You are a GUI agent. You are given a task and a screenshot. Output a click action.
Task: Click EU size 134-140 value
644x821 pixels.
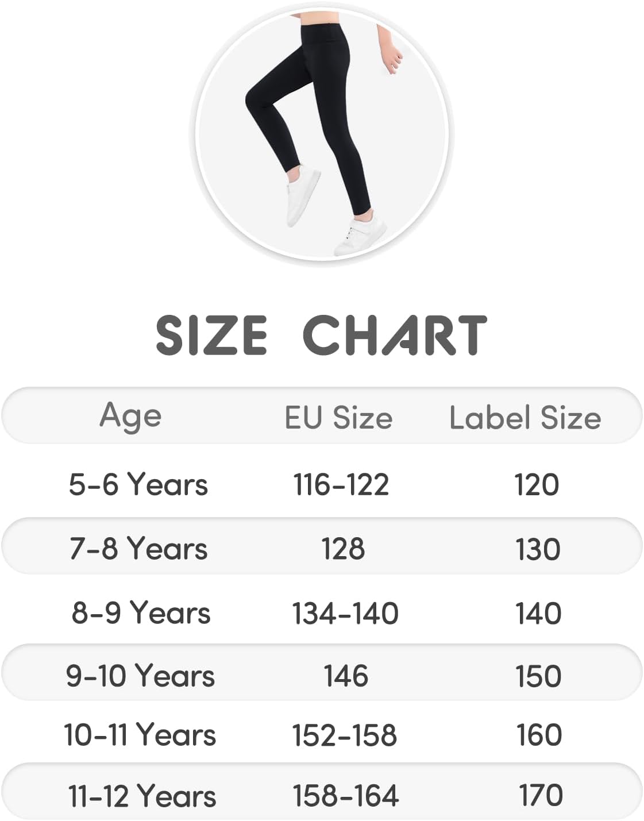pos(345,612)
